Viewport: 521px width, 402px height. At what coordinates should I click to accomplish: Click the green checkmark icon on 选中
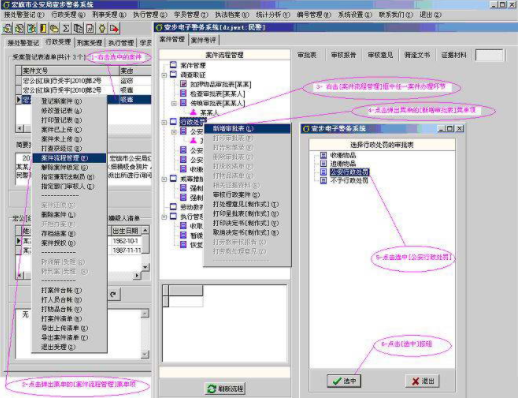point(337,381)
